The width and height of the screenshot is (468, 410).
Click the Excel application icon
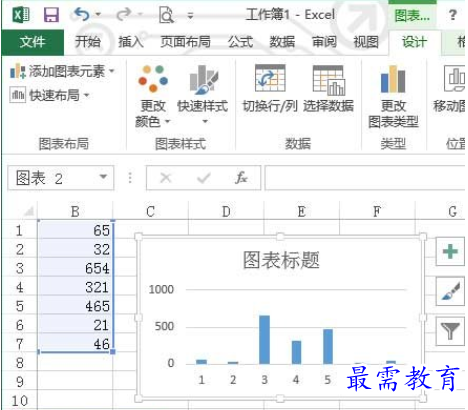[21, 15]
